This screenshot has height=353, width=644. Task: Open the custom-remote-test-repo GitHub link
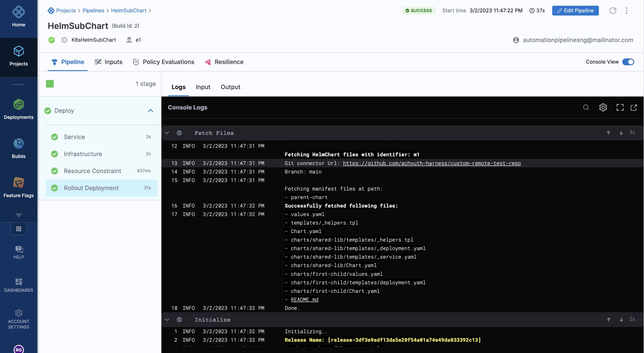(432, 163)
